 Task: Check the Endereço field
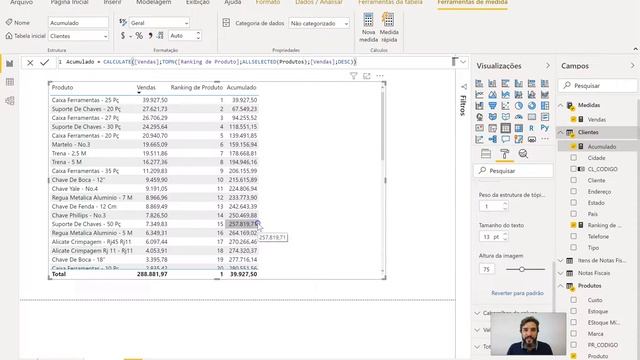tap(573, 191)
